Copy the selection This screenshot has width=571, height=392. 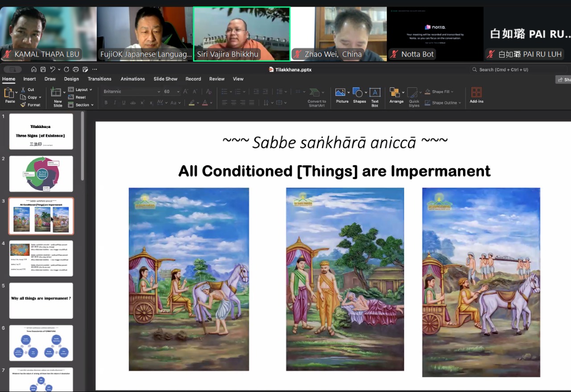[28, 97]
